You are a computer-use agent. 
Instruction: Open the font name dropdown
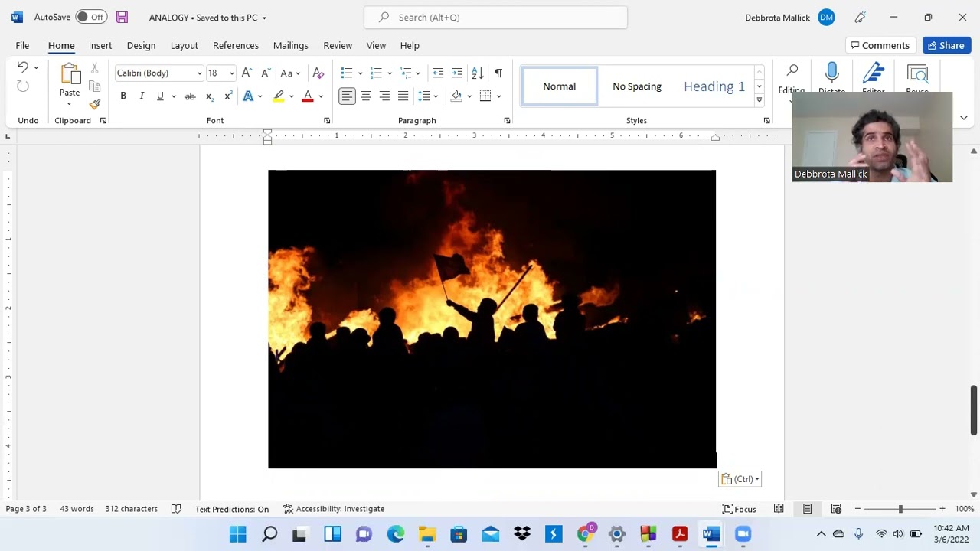point(199,73)
